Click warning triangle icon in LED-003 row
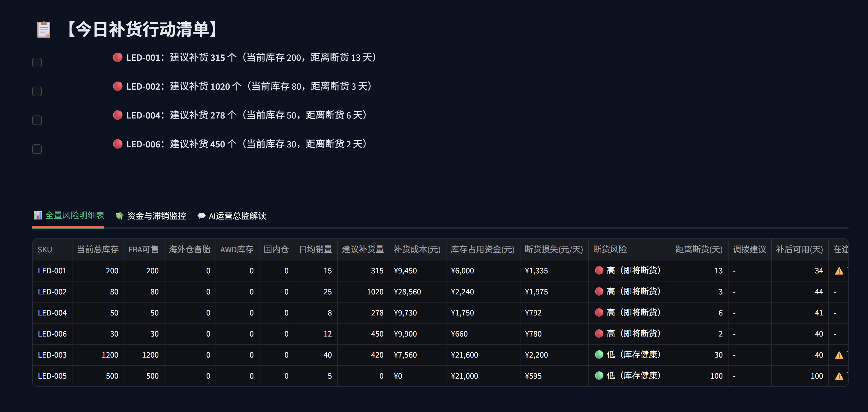Screen dimensions: 868x412 tap(839, 355)
